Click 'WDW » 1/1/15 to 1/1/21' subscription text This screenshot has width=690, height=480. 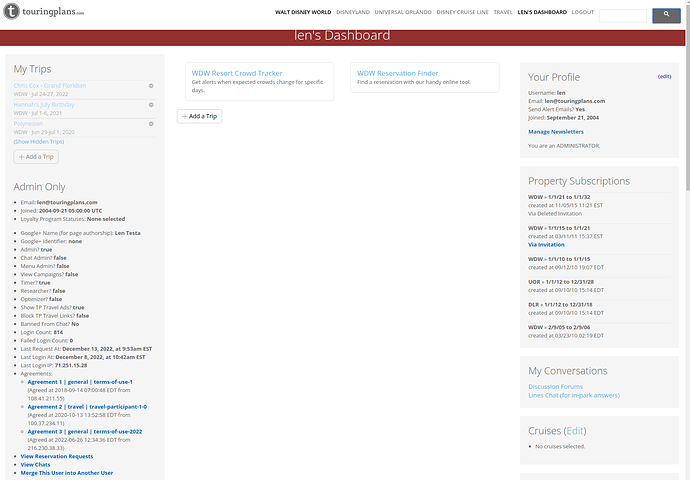(x=559, y=228)
